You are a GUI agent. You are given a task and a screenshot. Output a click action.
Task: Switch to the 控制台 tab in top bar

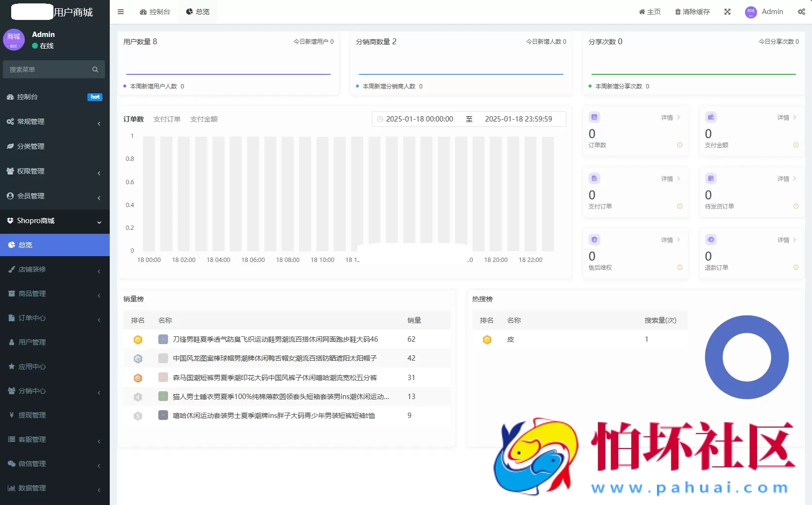pyautogui.click(x=155, y=12)
